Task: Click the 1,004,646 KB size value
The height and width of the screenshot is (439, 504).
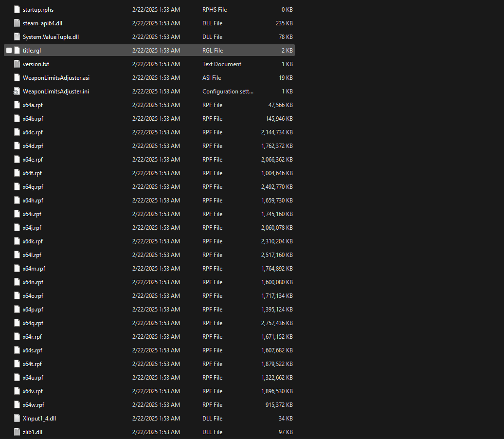Action: coord(277,173)
